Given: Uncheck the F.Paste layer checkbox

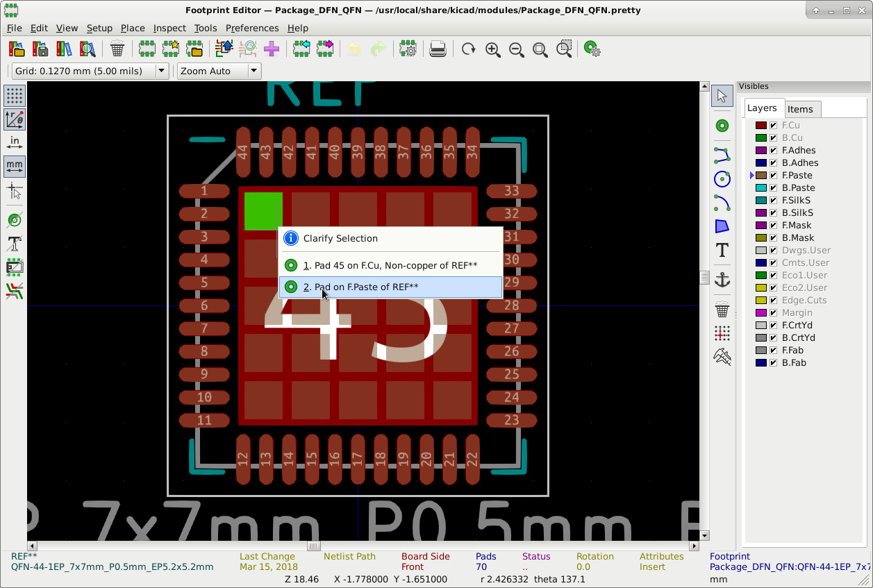Looking at the screenshot, I should (773, 176).
